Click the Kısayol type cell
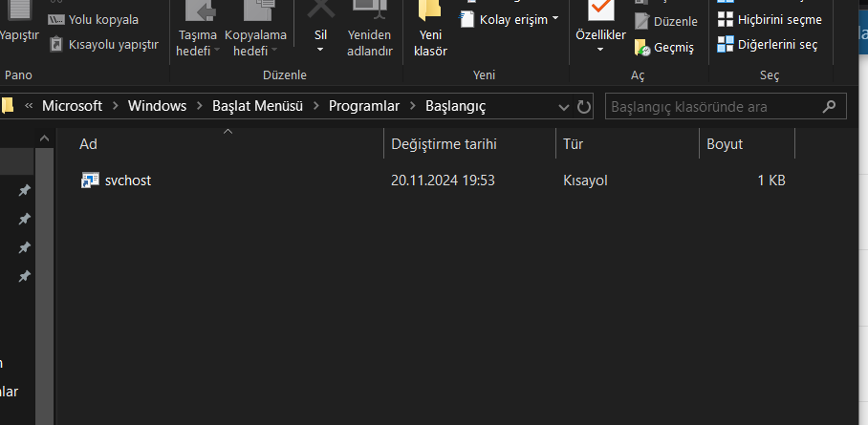 (585, 181)
